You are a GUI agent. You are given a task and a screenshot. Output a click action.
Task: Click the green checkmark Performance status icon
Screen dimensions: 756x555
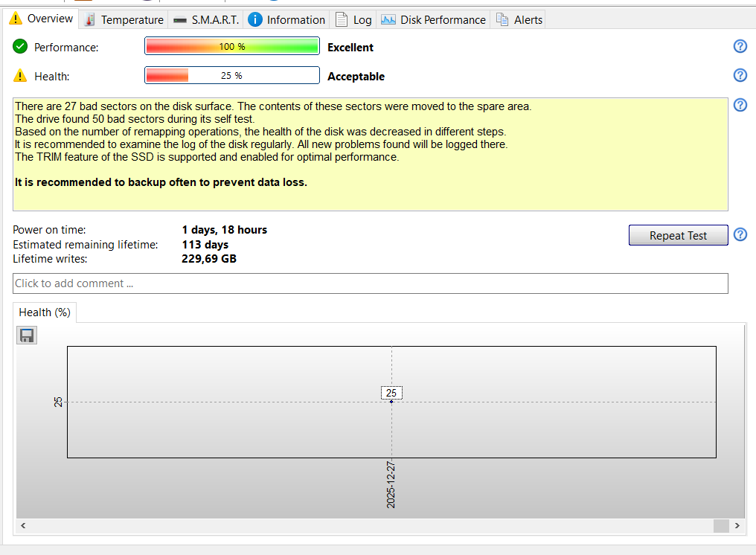click(x=20, y=47)
